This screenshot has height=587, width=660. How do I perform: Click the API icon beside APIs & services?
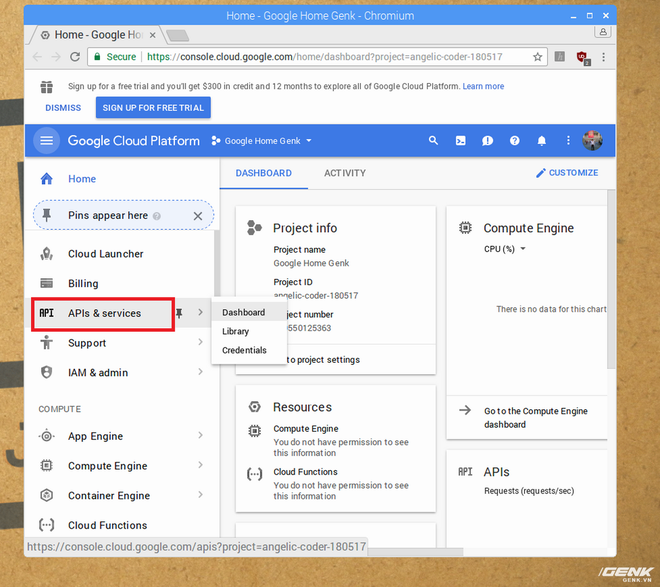[x=47, y=313]
